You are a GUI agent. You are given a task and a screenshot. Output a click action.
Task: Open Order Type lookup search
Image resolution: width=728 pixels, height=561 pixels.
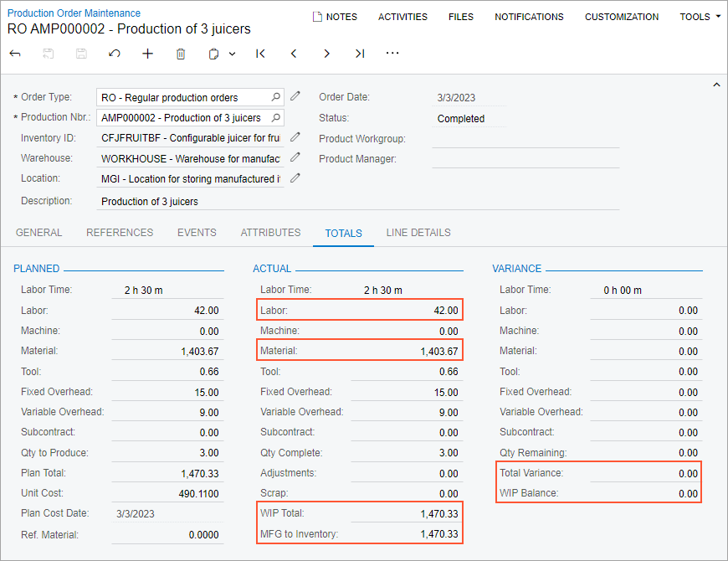(x=276, y=97)
